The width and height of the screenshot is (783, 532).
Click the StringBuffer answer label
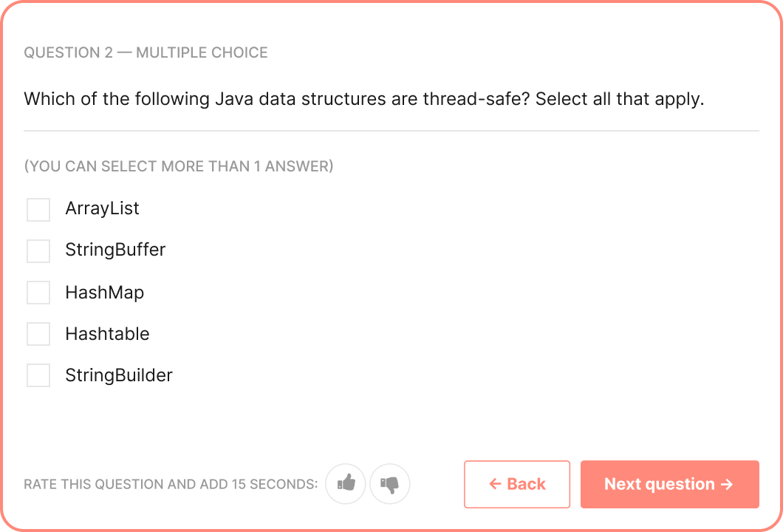click(115, 250)
